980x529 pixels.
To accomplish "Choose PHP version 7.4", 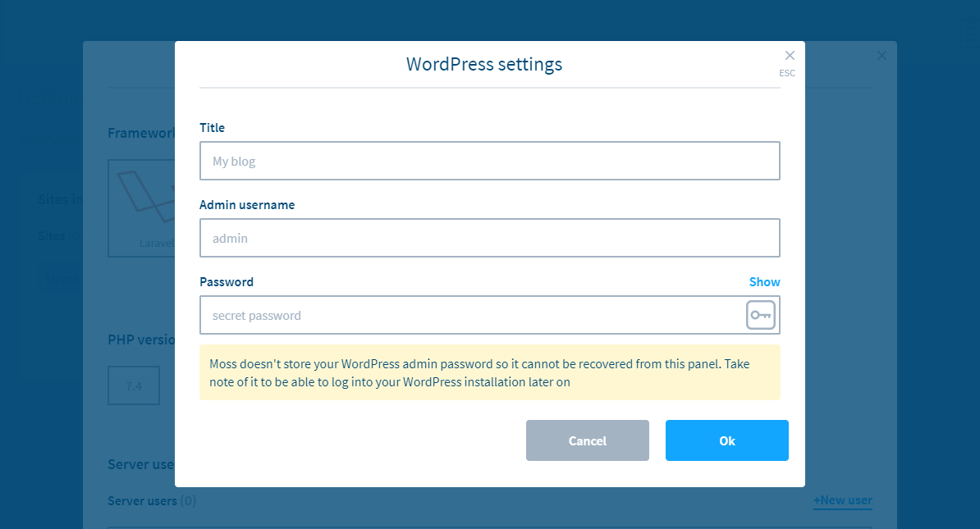I will (134, 385).
